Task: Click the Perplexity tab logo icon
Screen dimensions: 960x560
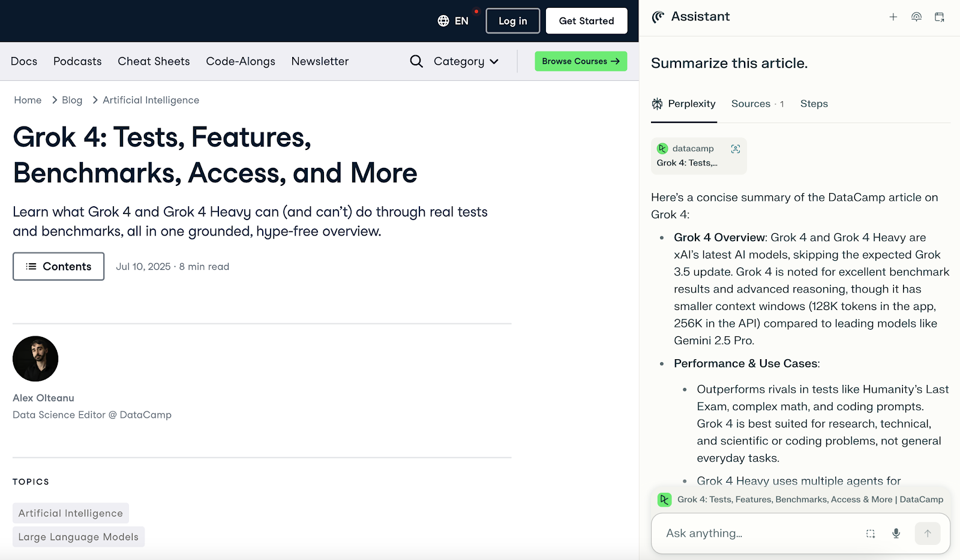Action: [x=658, y=104]
